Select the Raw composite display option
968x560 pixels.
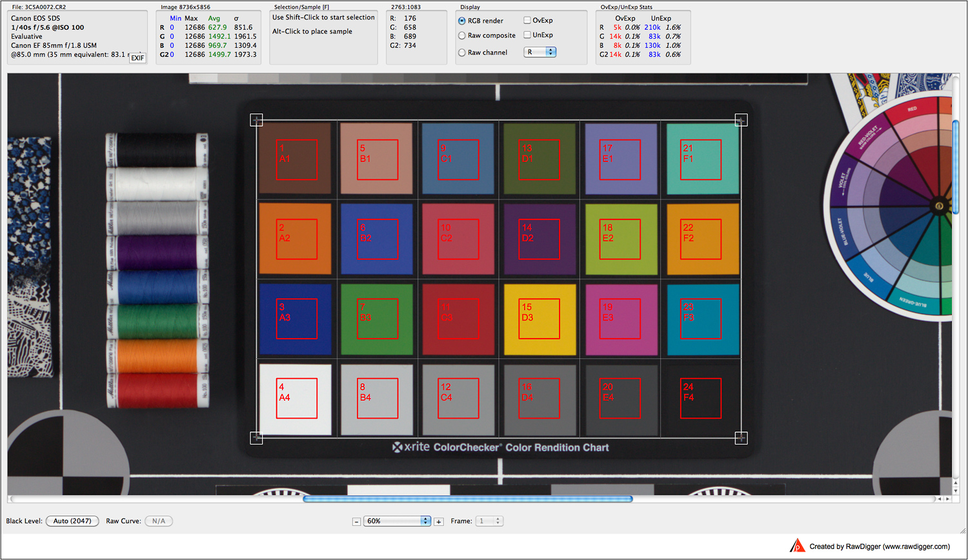click(462, 35)
